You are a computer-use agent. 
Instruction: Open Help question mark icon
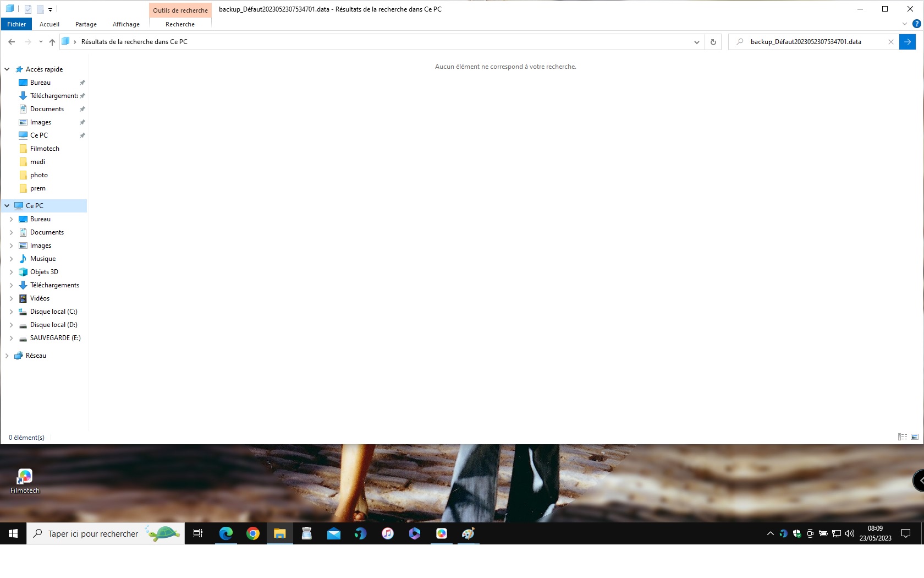(917, 24)
